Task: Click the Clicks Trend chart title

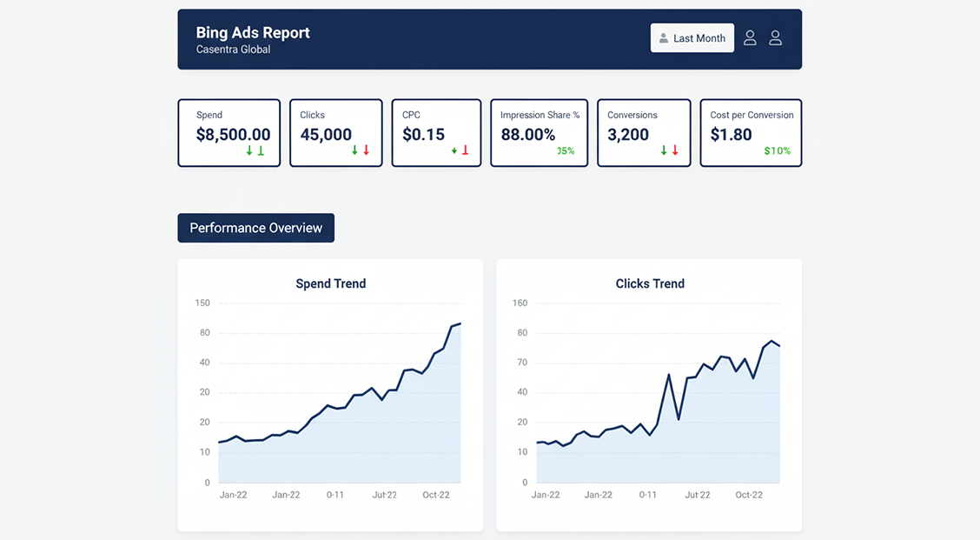Action: (x=650, y=283)
